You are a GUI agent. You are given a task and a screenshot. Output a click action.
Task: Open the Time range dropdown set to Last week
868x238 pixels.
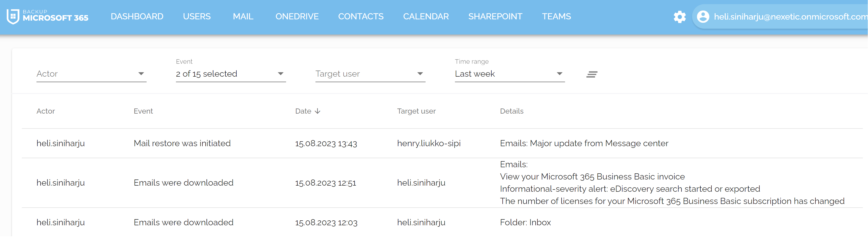coord(510,74)
